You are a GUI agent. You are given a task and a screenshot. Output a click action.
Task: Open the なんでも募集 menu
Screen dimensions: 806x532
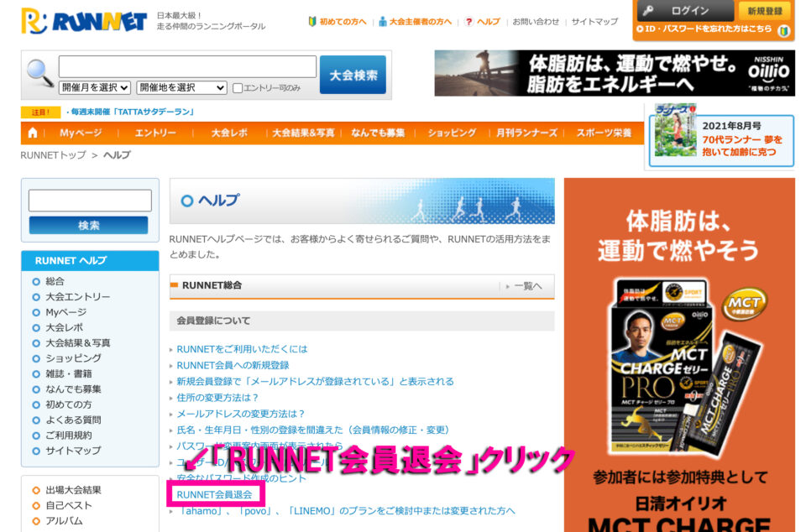click(x=378, y=133)
